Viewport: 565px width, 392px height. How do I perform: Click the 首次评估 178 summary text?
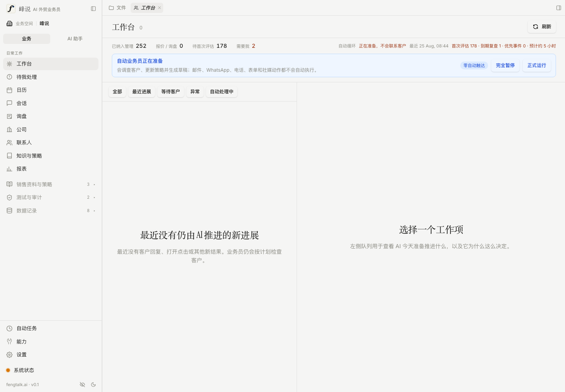click(x=464, y=46)
